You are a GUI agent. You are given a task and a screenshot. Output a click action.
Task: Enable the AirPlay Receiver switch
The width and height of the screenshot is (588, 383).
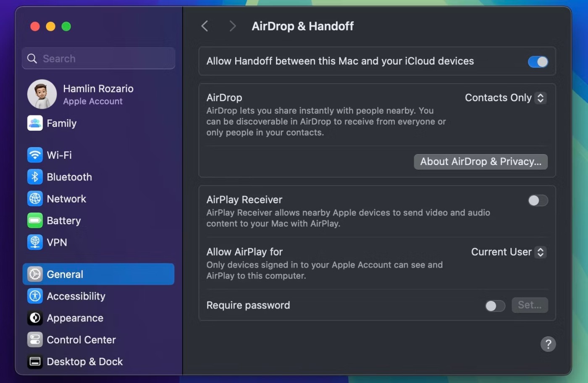538,201
